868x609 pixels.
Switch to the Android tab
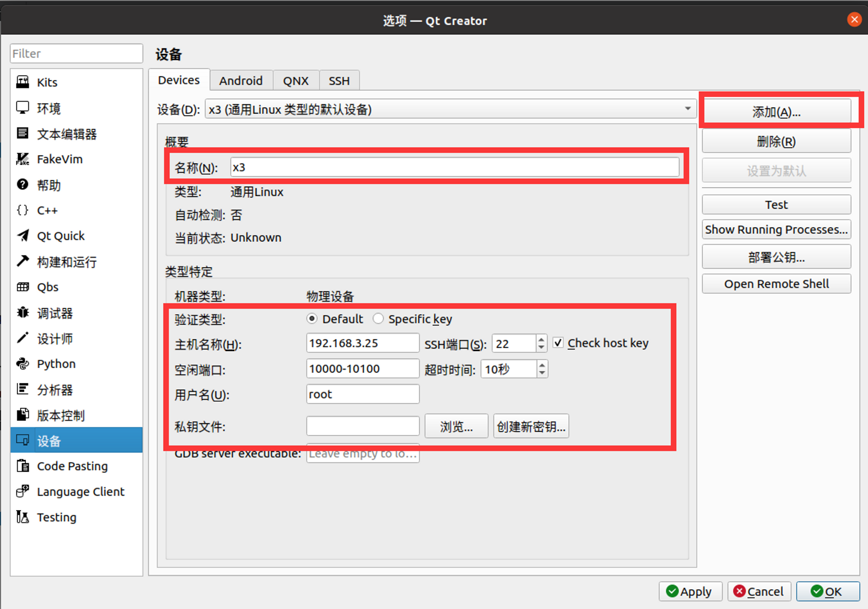tap(241, 81)
